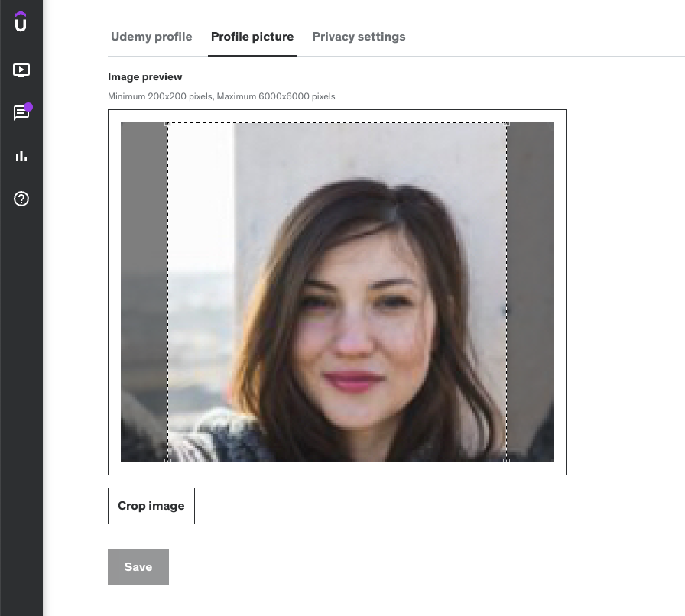Open the Courses video icon in sidebar
This screenshot has height=616, width=685.
pos(21,70)
